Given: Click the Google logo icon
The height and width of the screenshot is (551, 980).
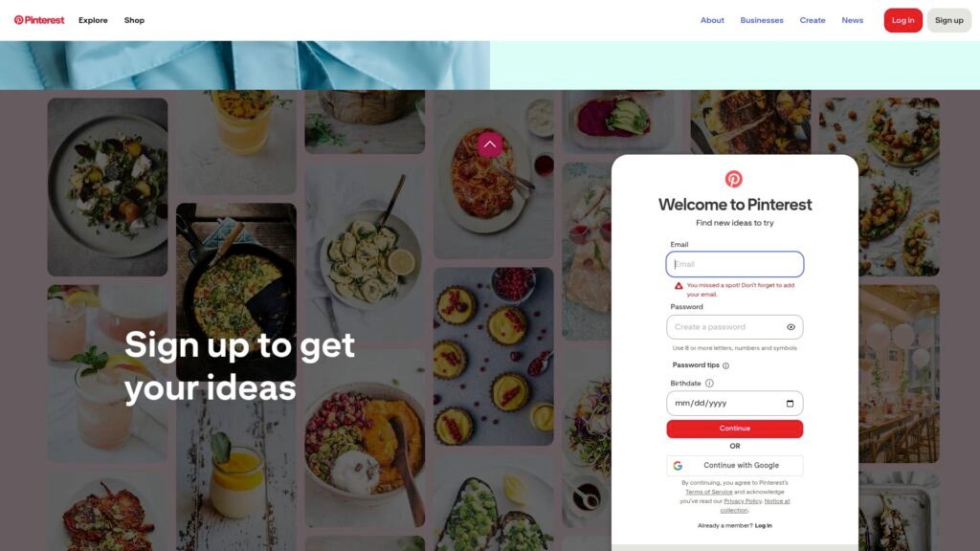Looking at the screenshot, I should click(x=678, y=466).
